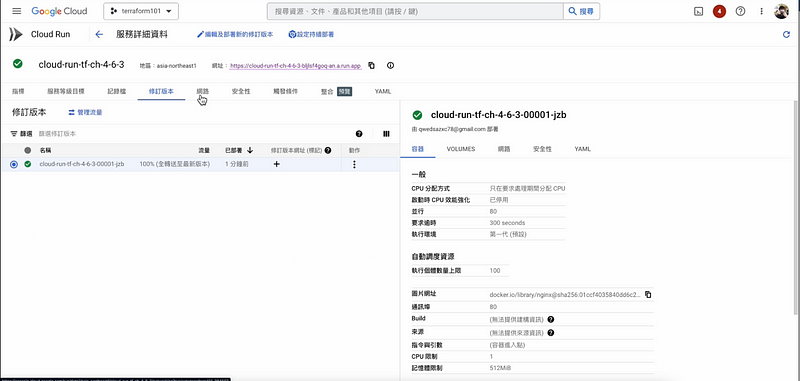This screenshot has height=381, width=800.
Task: Switch to revision panel 安全性 tab
Action: point(542,149)
